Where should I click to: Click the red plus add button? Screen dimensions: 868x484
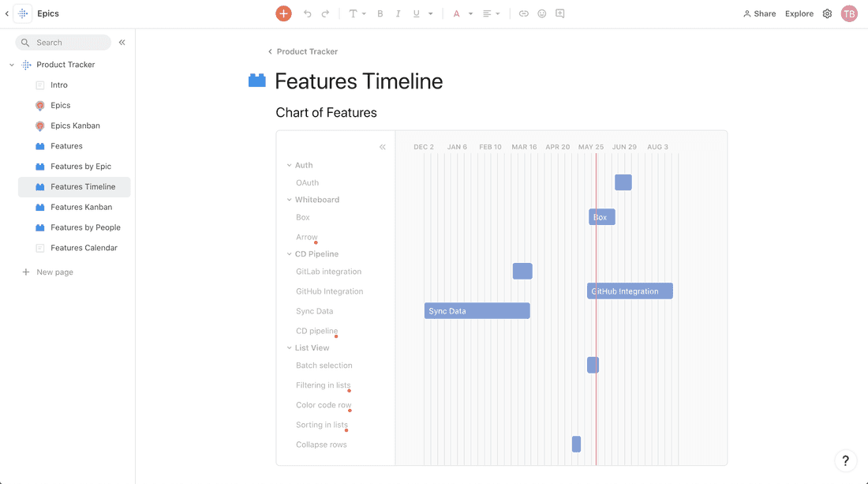(x=283, y=13)
